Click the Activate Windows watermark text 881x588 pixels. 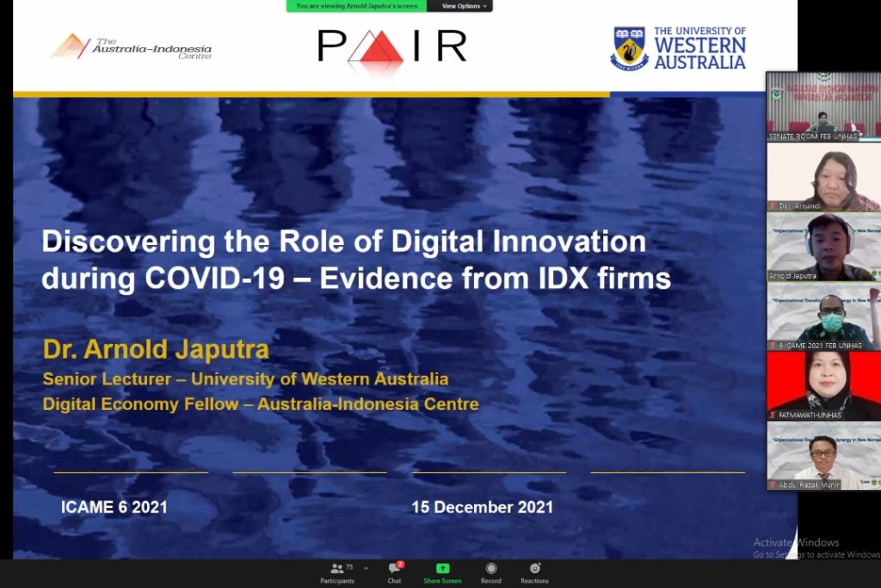(x=796, y=542)
